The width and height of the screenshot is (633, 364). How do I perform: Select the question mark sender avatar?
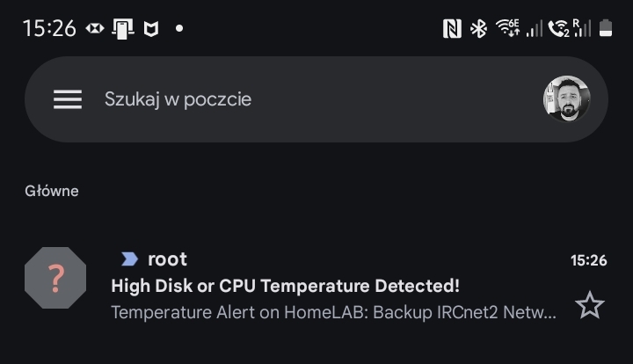pyautogui.click(x=55, y=278)
